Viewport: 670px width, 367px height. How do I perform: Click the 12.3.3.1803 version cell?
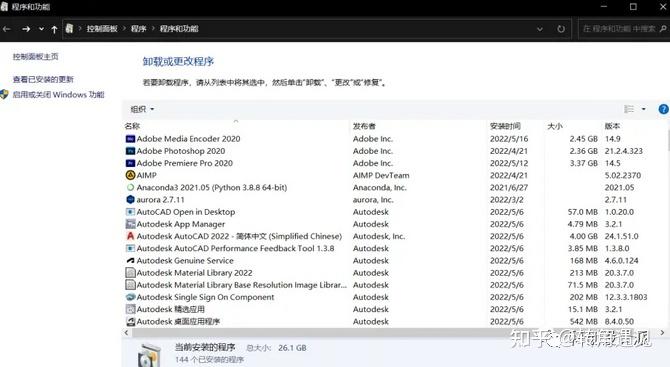(626, 297)
